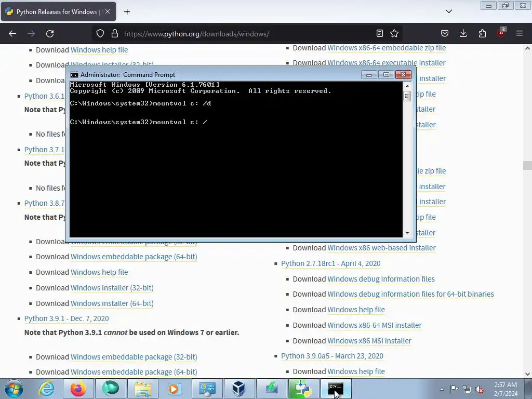Open a new tab with the plus button
The image size is (532, 399).
[x=127, y=12]
